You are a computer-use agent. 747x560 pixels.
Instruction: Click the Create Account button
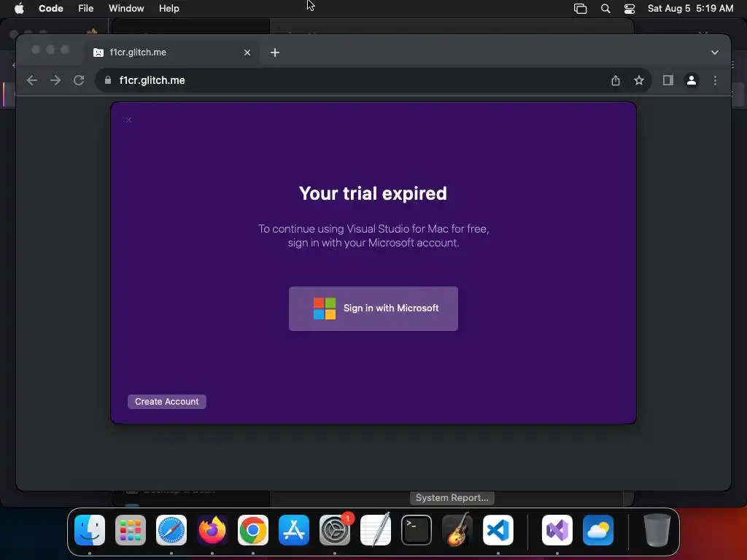[167, 402]
